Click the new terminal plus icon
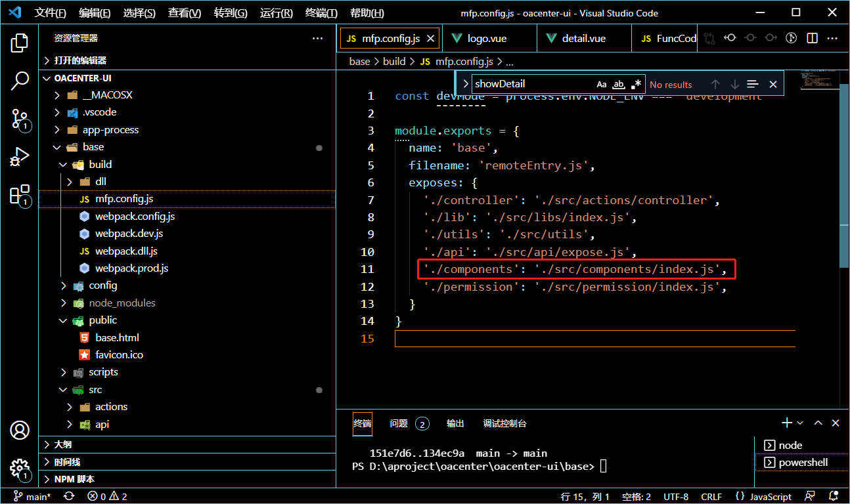 (786, 423)
